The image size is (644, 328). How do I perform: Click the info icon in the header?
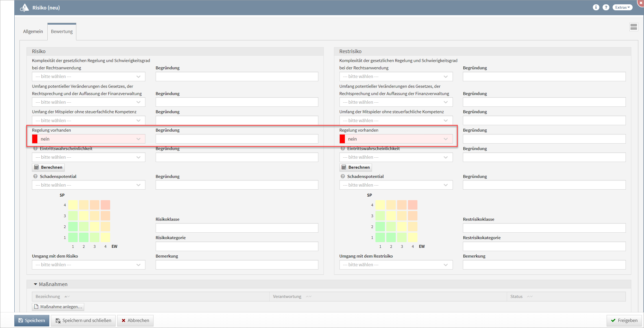pyautogui.click(x=596, y=7)
